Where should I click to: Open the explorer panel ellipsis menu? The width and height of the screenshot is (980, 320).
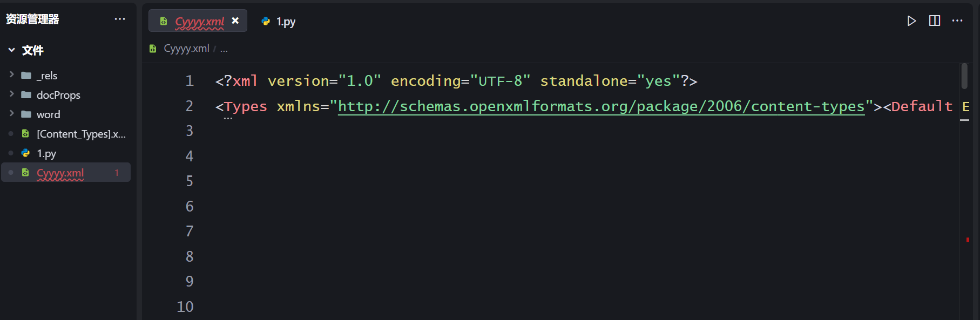120,19
